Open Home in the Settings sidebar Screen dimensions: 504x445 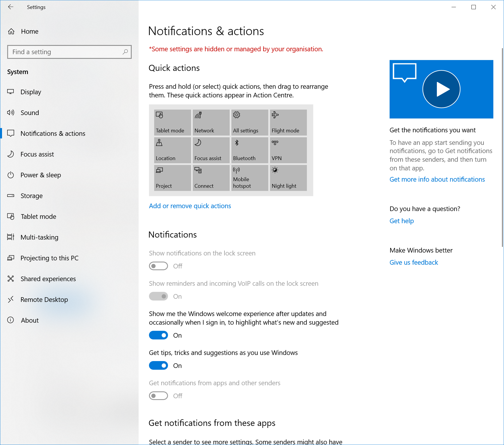click(x=69, y=31)
